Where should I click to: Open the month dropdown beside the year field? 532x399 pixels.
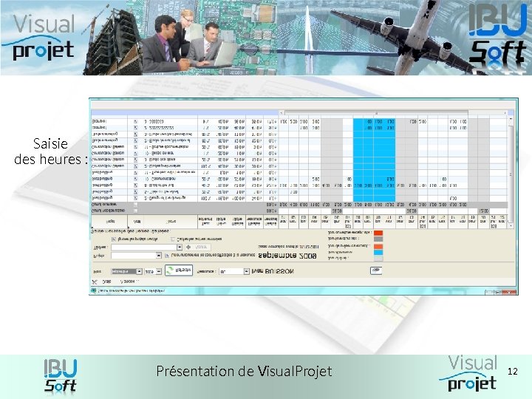(x=139, y=271)
